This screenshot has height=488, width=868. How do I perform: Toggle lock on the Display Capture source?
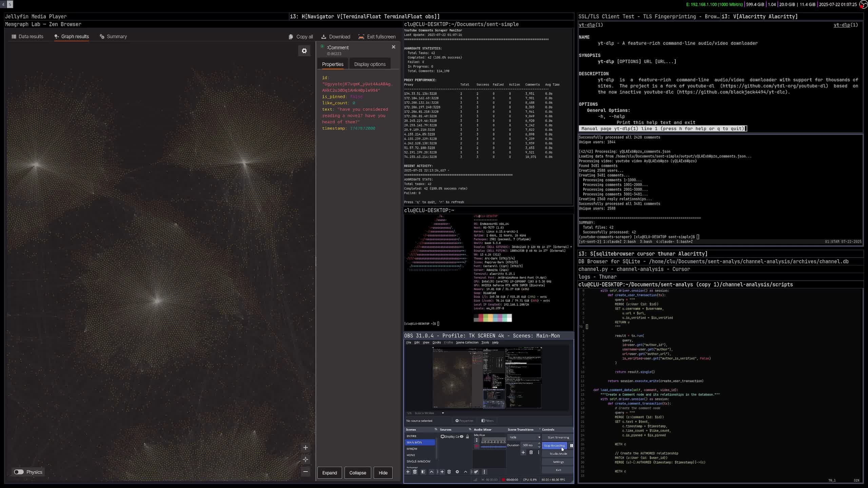pos(468,436)
